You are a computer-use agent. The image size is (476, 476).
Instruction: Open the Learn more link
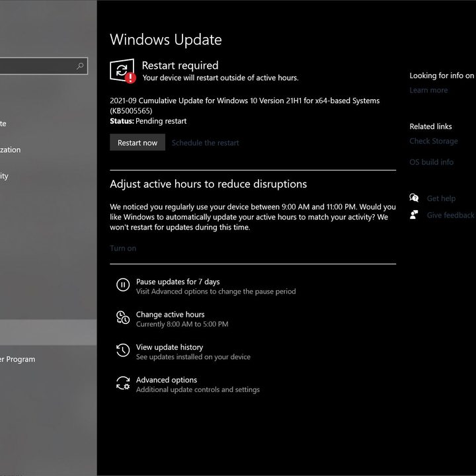point(428,90)
